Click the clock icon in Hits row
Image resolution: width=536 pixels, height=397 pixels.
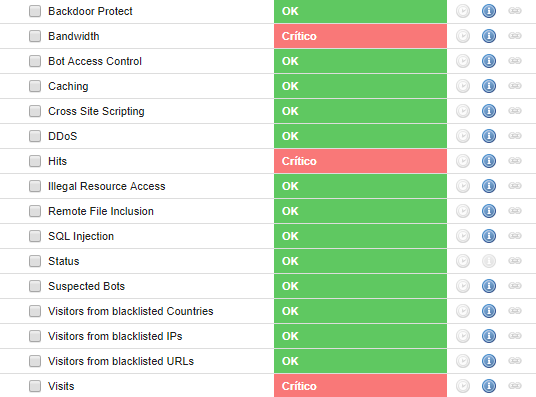(463, 161)
